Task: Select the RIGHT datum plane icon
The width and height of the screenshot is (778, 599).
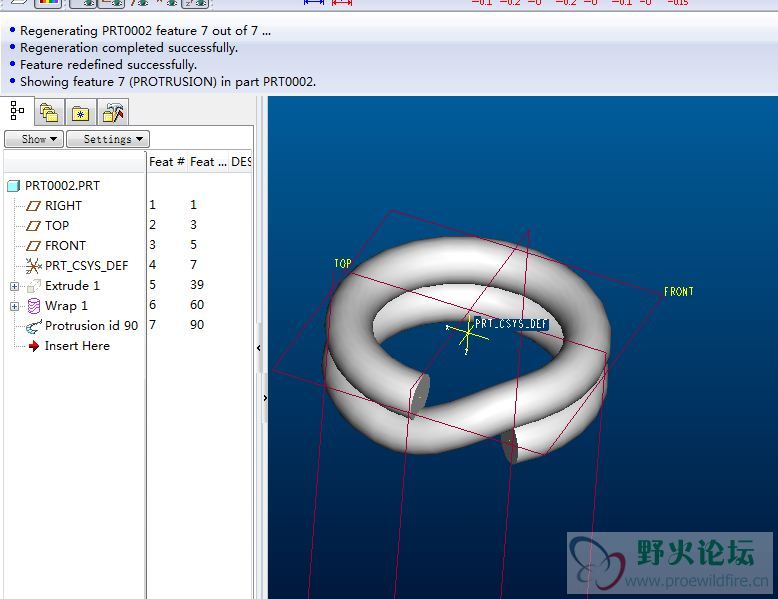Action: click(33, 206)
